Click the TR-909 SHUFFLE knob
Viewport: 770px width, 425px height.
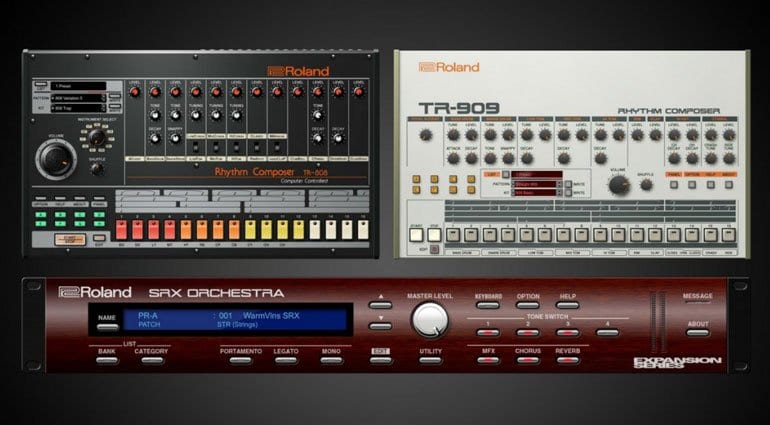pyautogui.click(x=647, y=185)
